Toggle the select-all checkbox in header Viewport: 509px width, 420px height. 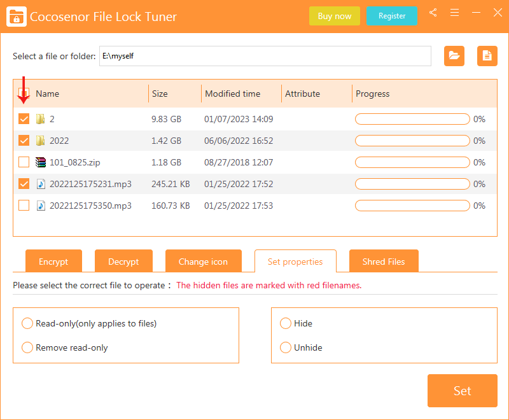pos(24,94)
